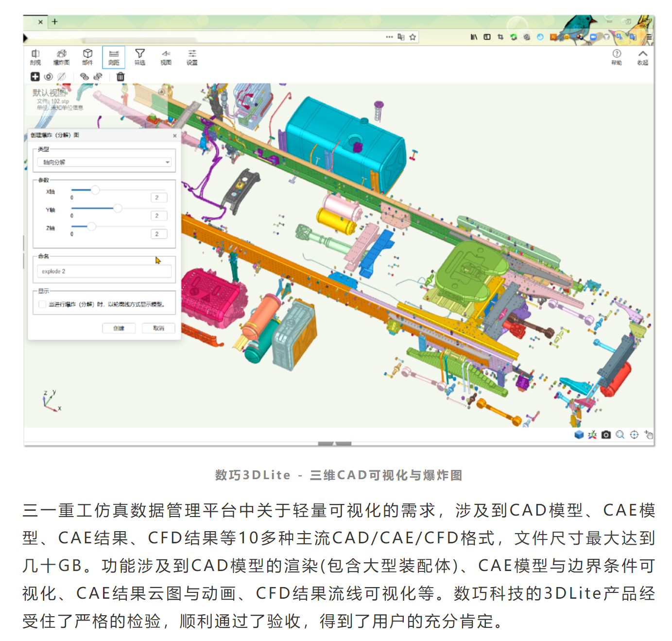
Task: Click the 取消 cancel button
Action: [x=158, y=329]
